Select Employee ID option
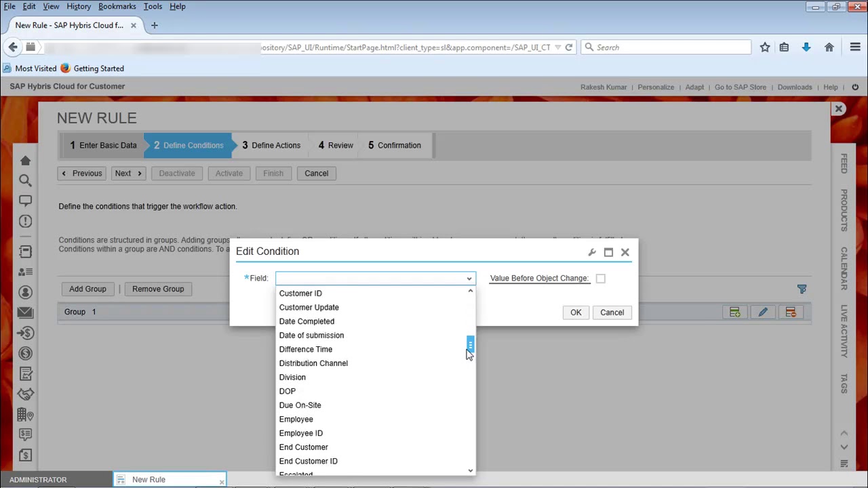Screen dimensions: 868x488 tap(300, 433)
